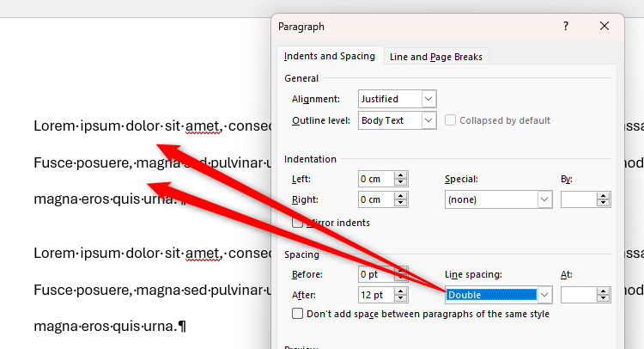Toggle the Mirror indents checkbox
644x349 pixels.
coord(298,223)
